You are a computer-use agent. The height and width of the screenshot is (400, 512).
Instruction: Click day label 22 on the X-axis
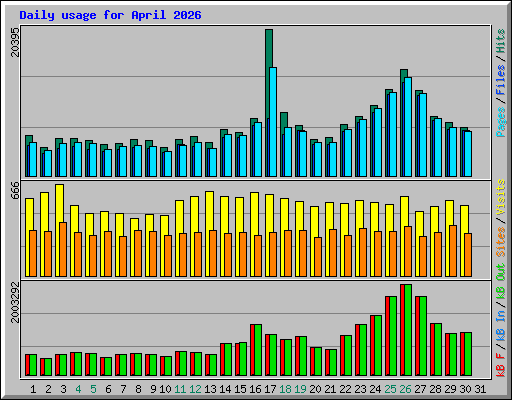[x=345, y=389]
